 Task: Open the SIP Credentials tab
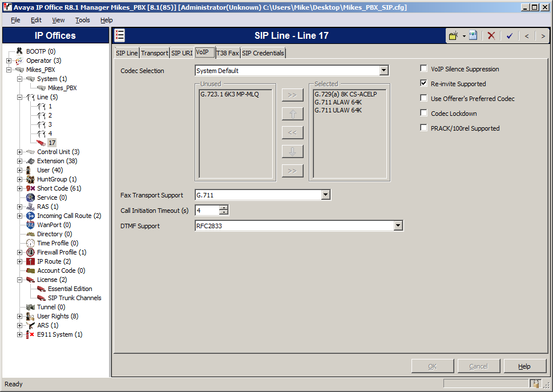click(x=263, y=53)
